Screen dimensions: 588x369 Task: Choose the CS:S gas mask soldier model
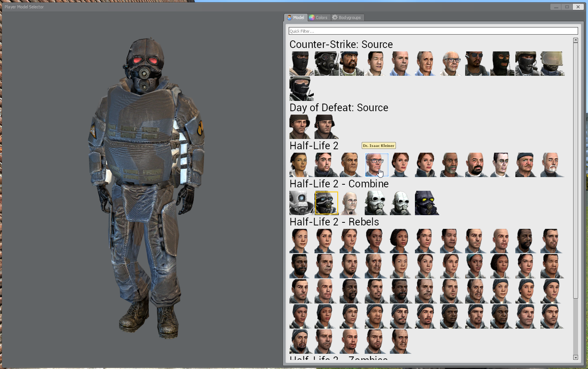pyautogui.click(x=327, y=64)
